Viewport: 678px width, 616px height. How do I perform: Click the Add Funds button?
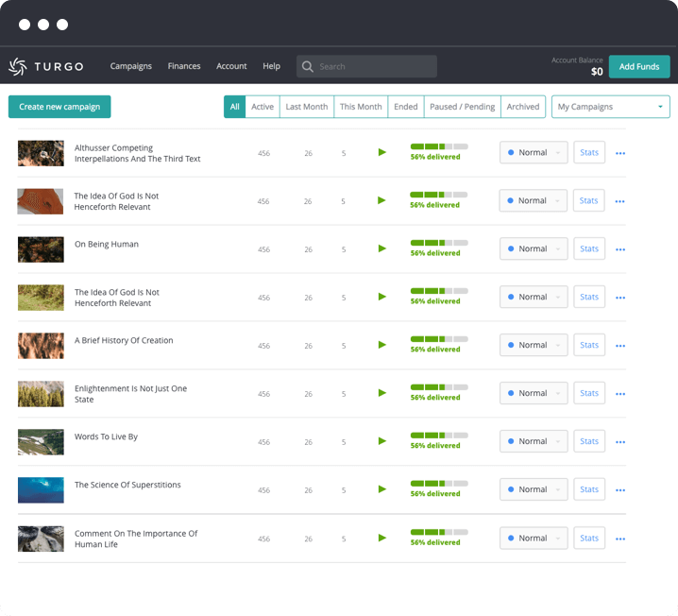pos(639,66)
